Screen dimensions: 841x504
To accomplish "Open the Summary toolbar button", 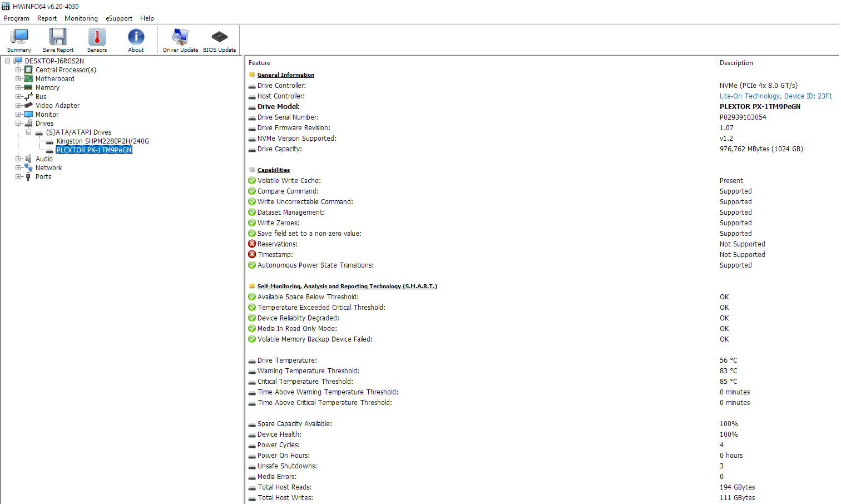I will pyautogui.click(x=19, y=40).
